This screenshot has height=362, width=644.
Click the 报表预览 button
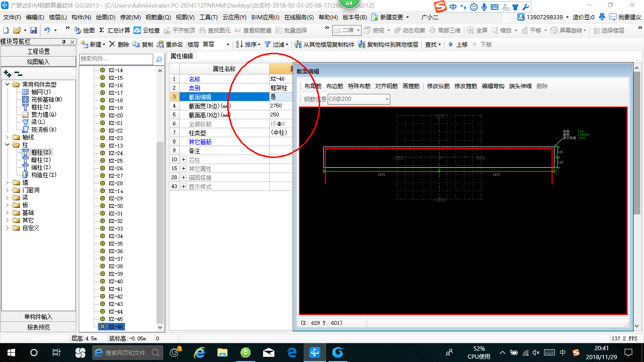(x=38, y=327)
